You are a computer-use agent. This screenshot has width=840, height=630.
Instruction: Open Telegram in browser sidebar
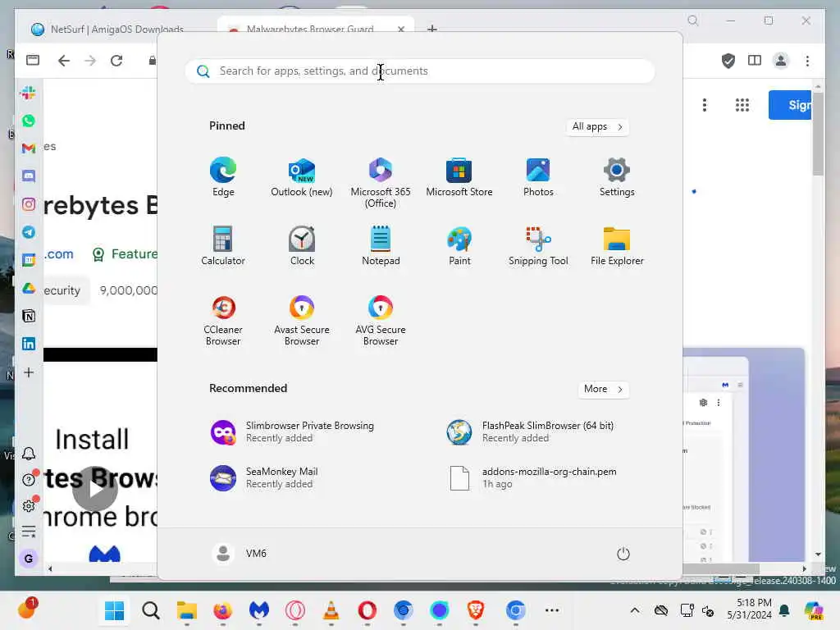pyautogui.click(x=29, y=232)
